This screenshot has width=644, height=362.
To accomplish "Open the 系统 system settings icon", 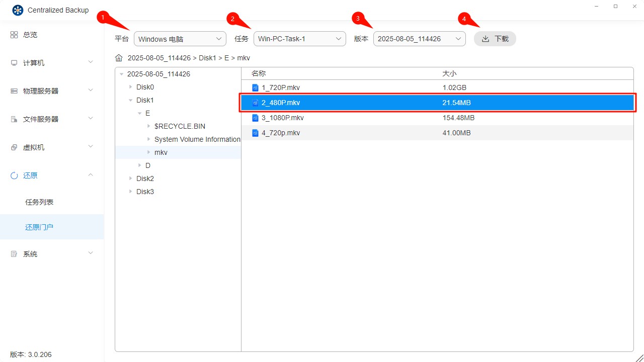I will (x=14, y=253).
